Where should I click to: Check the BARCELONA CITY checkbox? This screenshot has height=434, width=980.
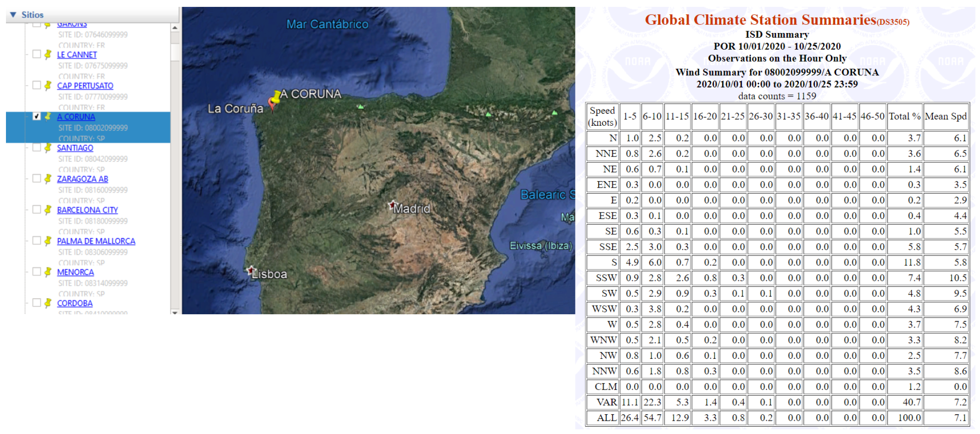37,210
